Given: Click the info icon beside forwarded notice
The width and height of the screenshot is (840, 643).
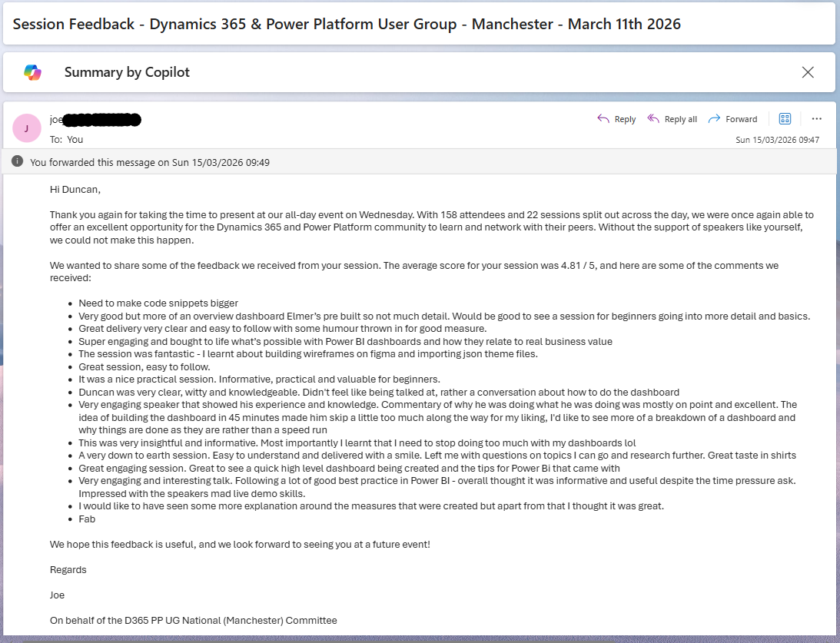Looking at the screenshot, I should (17, 161).
